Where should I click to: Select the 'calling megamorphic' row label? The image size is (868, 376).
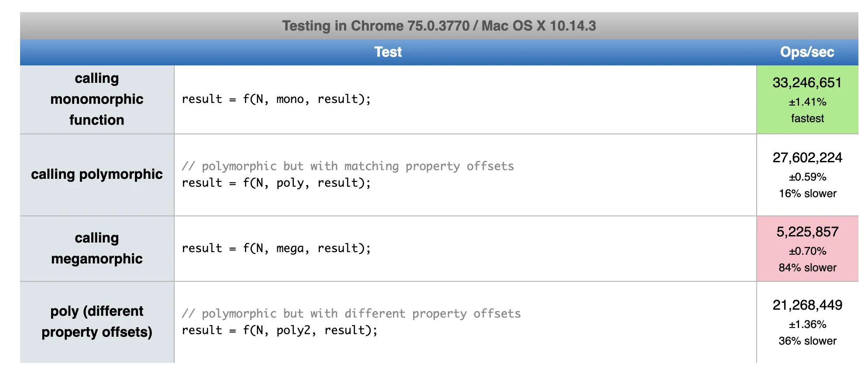[97, 249]
